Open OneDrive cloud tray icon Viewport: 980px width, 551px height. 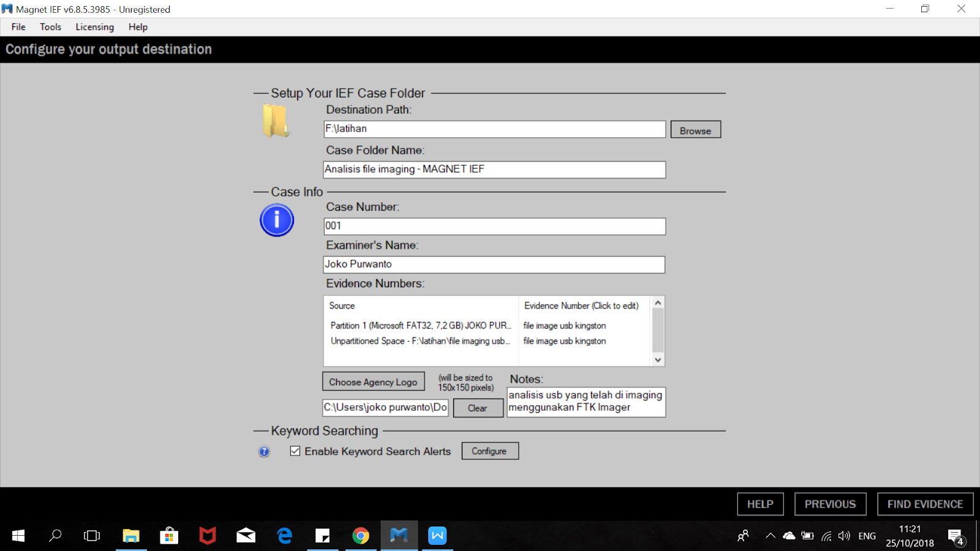coord(789,536)
